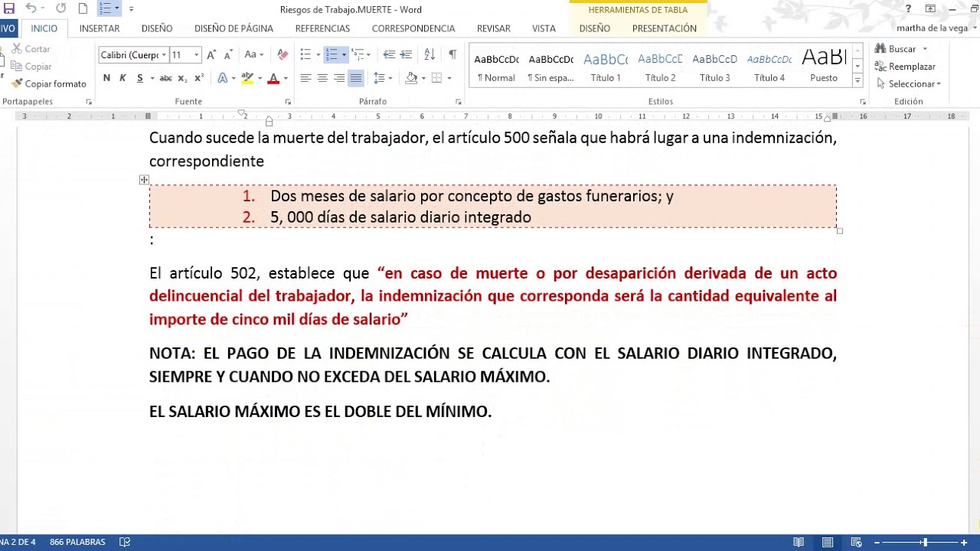Apply subscript formatting
This screenshot has width=980, height=551.
tap(182, 78)
